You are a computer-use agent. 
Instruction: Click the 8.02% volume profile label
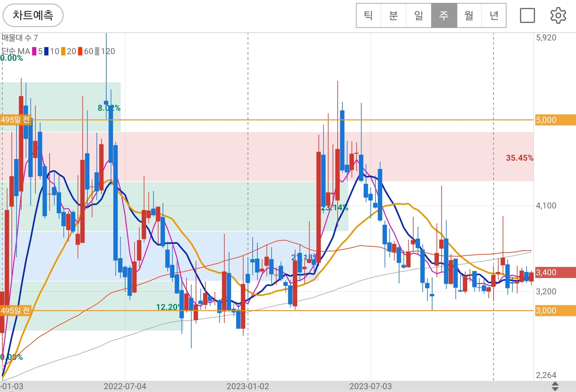point(109,108)
